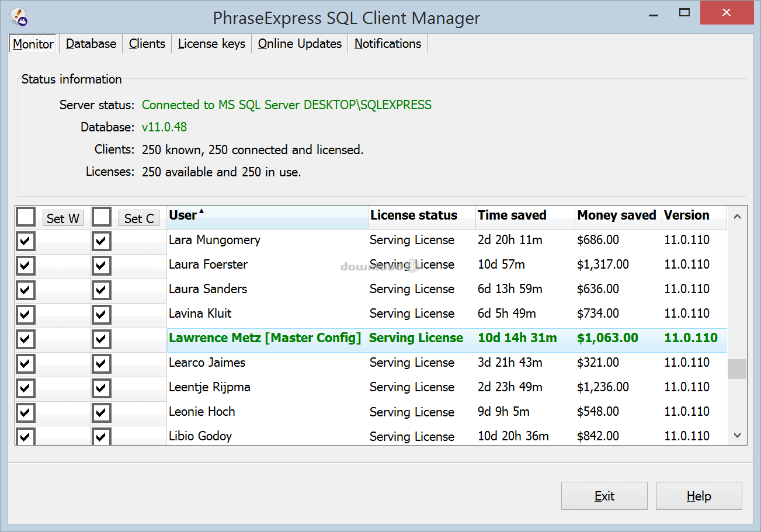Click the PhraseExpress app icon in title bar
The image size is (761, 532).
(x=19, y=16)
